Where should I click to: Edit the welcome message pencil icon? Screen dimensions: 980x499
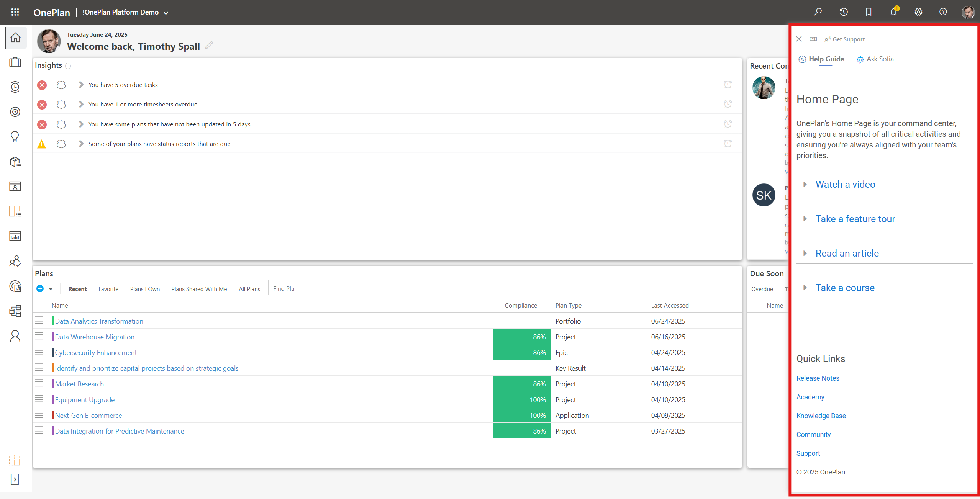click(x=209, y=45)
